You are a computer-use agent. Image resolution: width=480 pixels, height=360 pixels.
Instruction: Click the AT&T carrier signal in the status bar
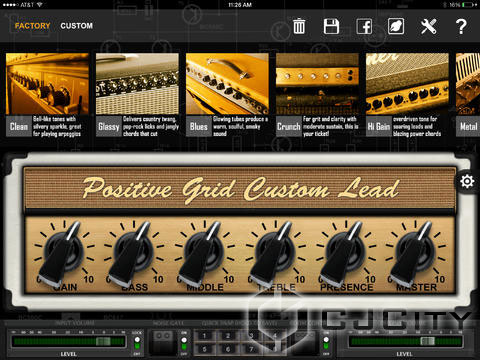(23, 5)
